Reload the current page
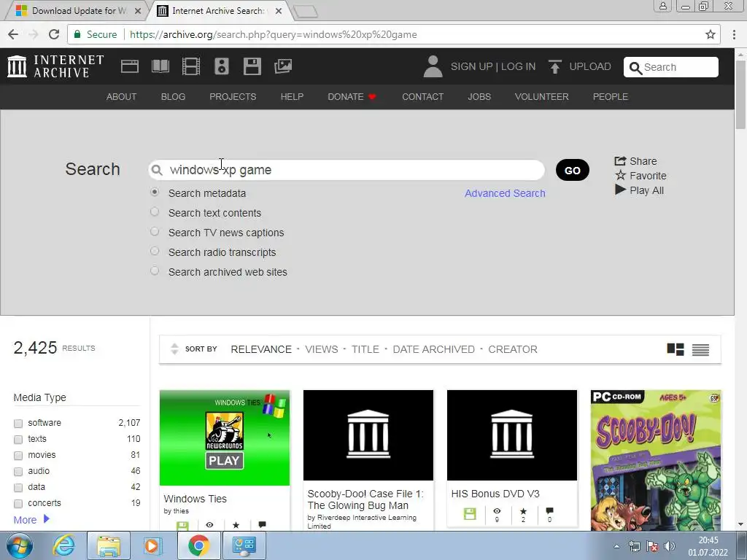This screenshot has height=560, width=747. [54, 34]
